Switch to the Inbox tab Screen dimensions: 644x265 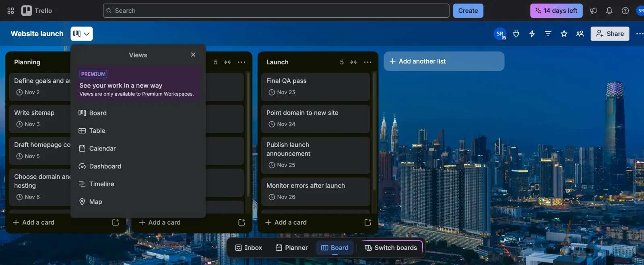[x=249, y=248]
